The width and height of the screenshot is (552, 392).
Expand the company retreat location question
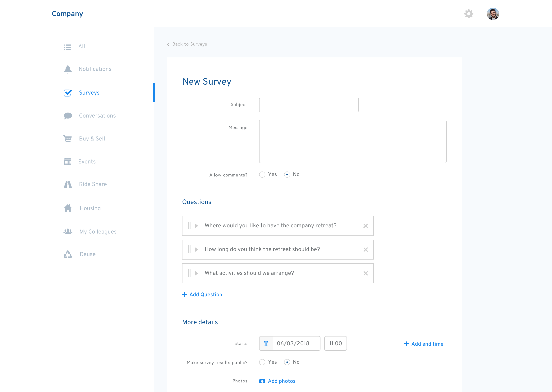[196, 226]
